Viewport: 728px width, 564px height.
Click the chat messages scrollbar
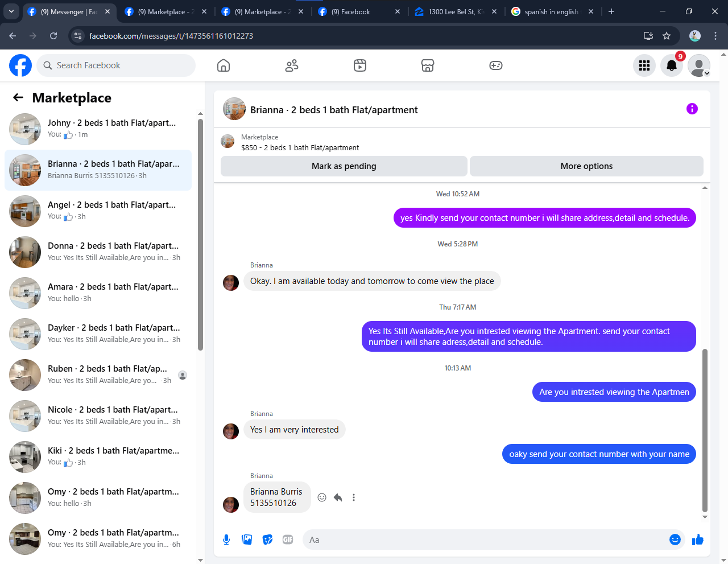(705, 430)
